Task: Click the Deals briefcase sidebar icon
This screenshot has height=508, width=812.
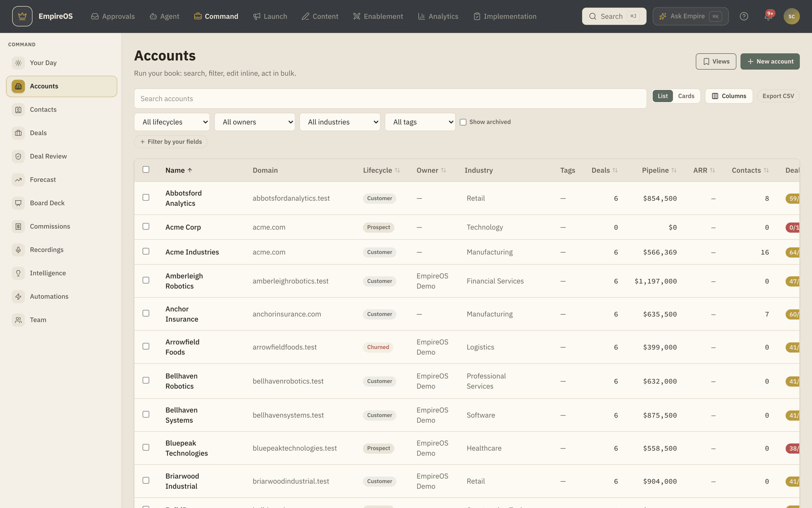Action: 18,133
